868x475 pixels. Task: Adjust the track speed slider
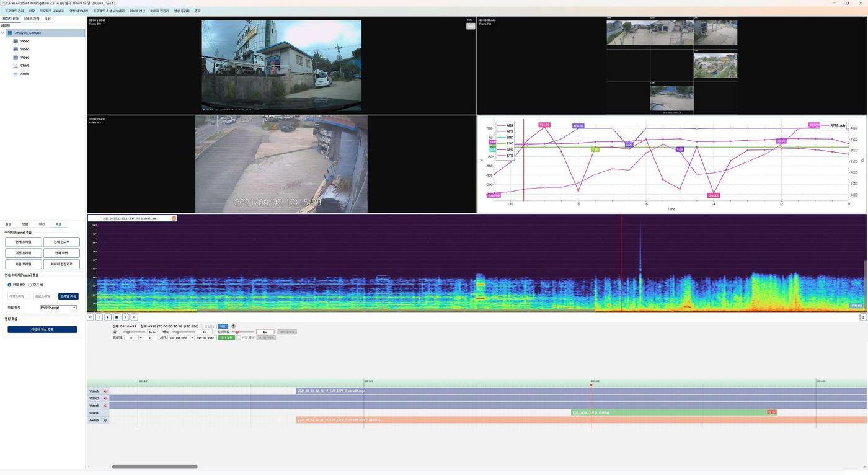pyautogui.click(x=237, y=332)
